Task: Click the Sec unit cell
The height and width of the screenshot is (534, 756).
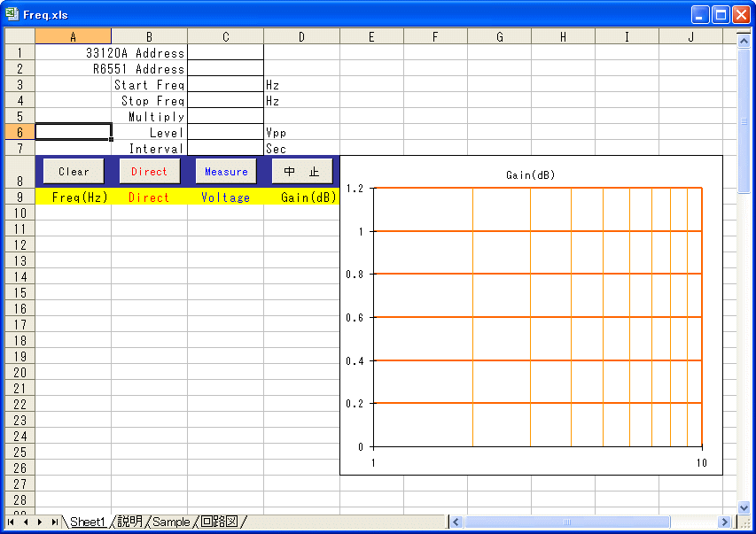Action: pyautogui.click(x=302, y=148)
